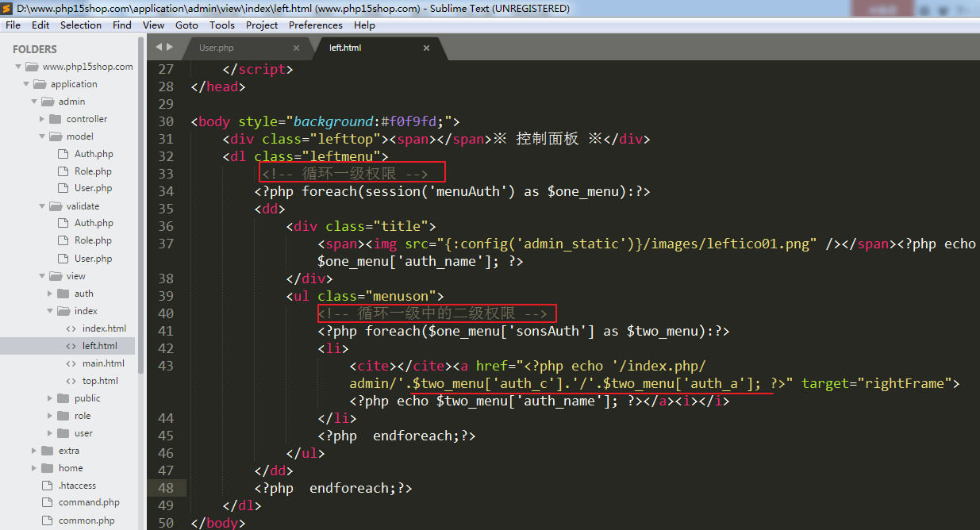This screenshot has height=530, width=980.
Task: Click the Sublime Text app icon in title bar
Action: point(8,8)
